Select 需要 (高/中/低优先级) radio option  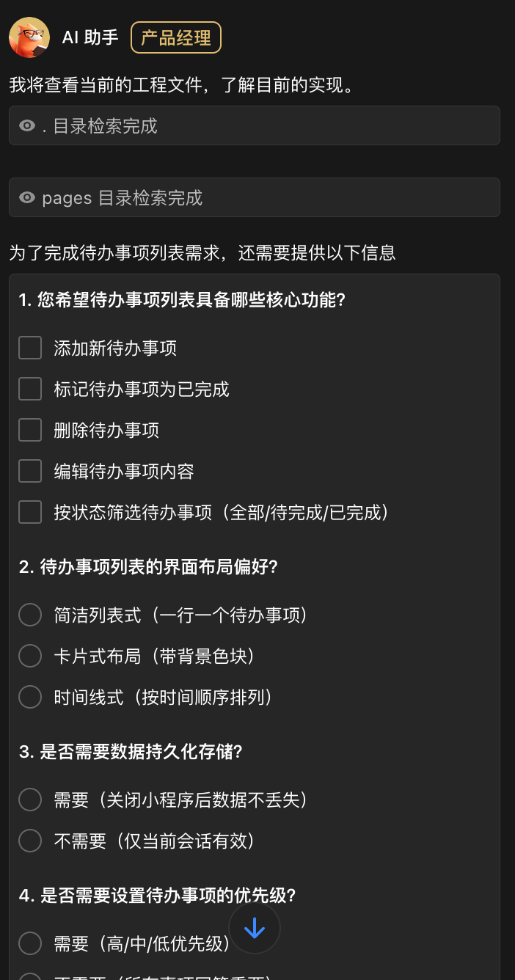(30, 943)
